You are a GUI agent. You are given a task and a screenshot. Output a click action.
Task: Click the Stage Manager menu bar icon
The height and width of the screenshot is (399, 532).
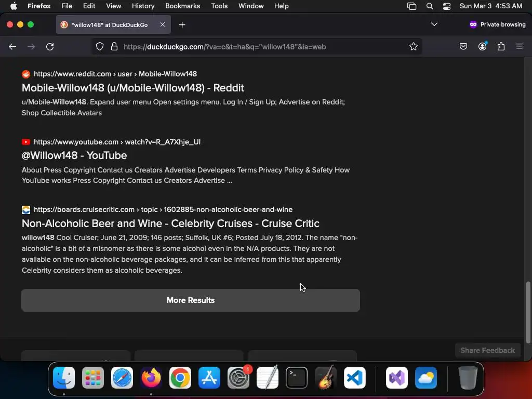411,6
